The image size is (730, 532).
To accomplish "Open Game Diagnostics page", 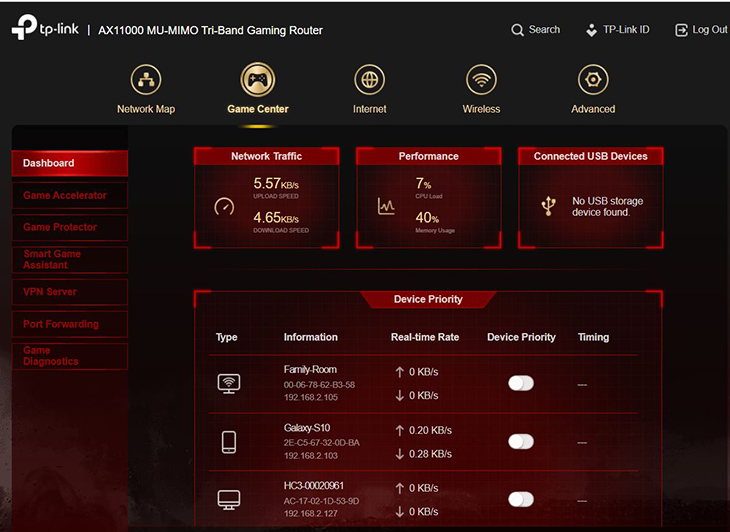I will point(70,356).
